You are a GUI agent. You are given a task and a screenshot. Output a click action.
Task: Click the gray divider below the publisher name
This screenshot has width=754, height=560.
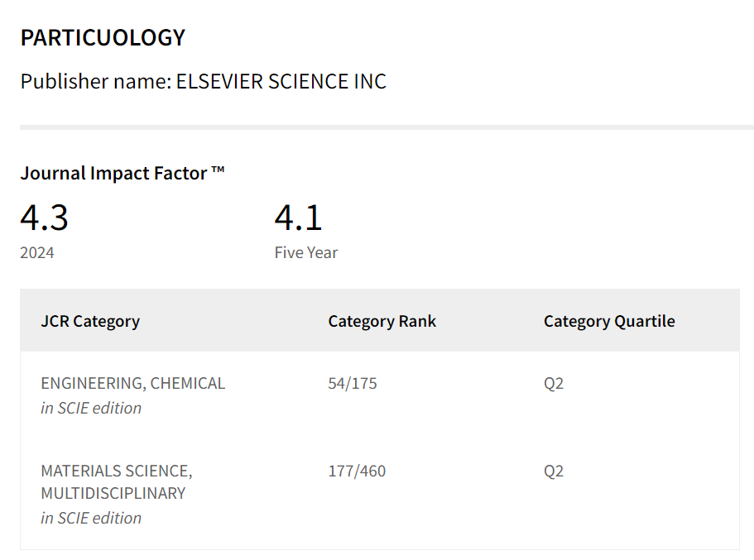(x=387, y=127)
